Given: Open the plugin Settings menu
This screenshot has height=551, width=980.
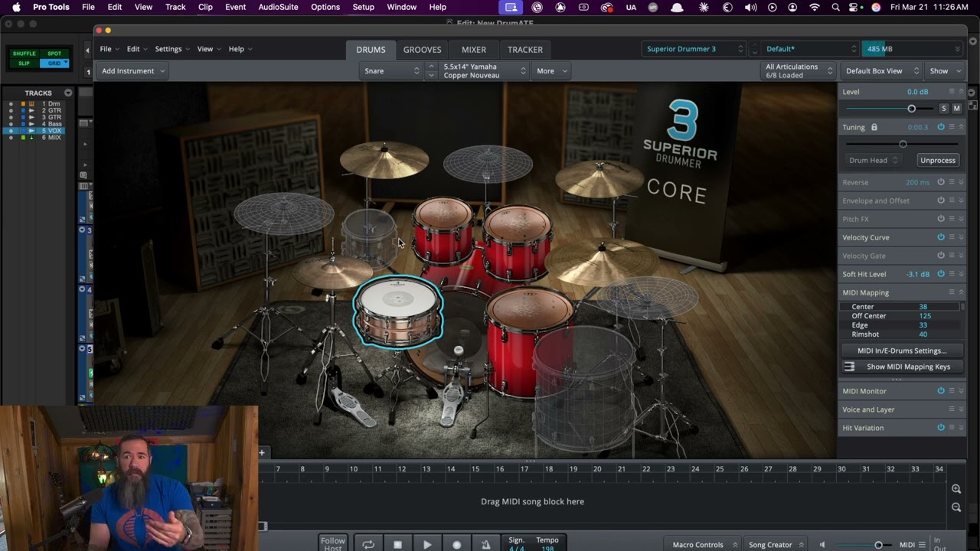Looking at the screenshot, I should pos(172,49).
